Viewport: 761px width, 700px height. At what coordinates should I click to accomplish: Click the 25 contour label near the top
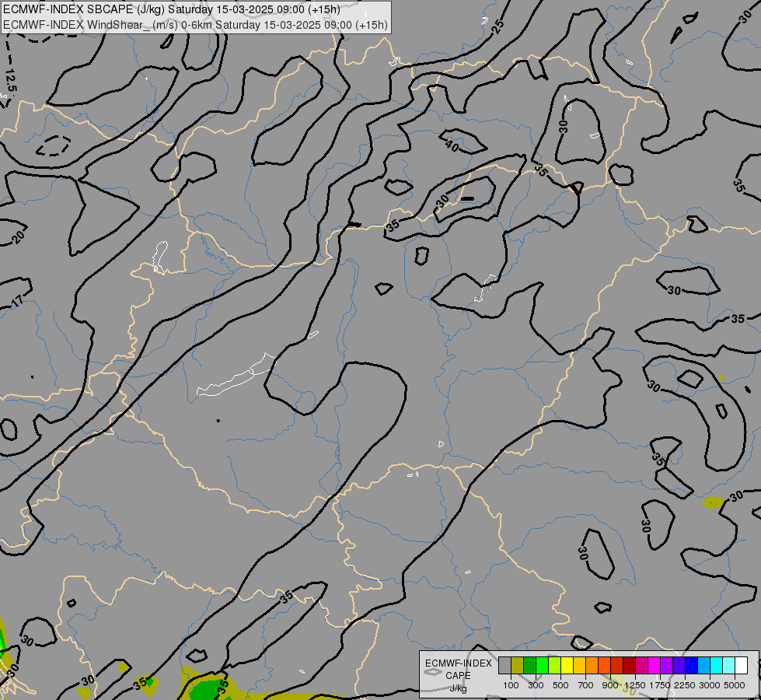pos(498,26)
